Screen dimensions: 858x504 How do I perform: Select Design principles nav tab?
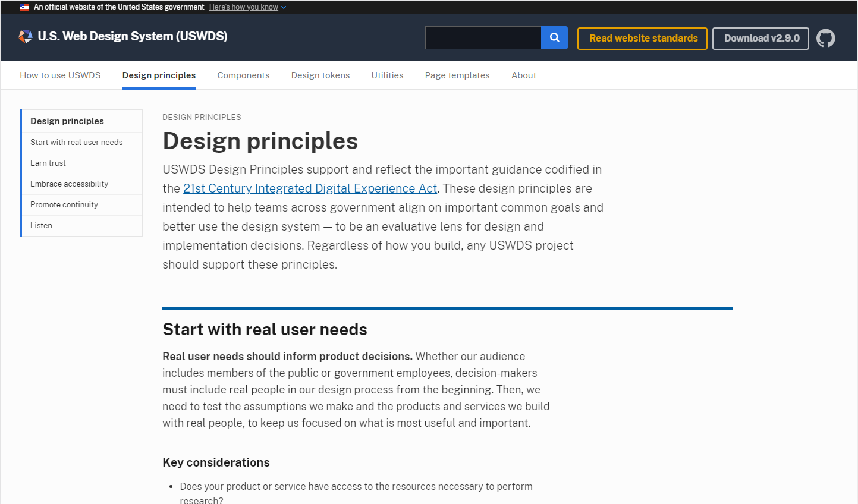pyautogui.click(x=159, y=75)
